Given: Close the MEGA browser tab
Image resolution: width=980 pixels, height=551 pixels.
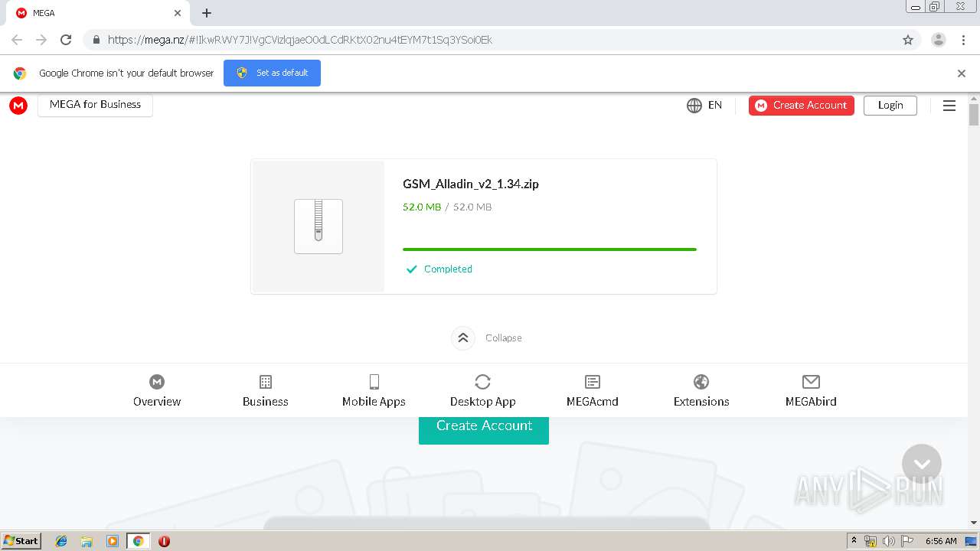Looking at the screenshot, I should 178,13.
